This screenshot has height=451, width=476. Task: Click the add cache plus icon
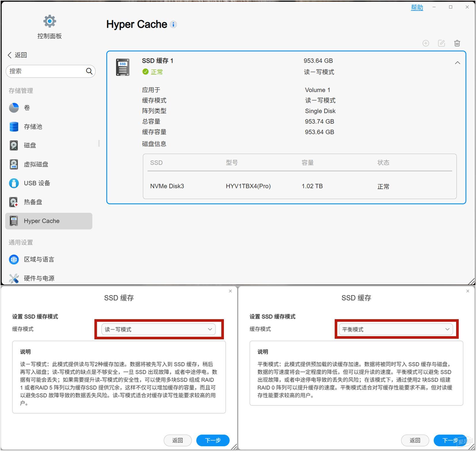pos(426,43)
